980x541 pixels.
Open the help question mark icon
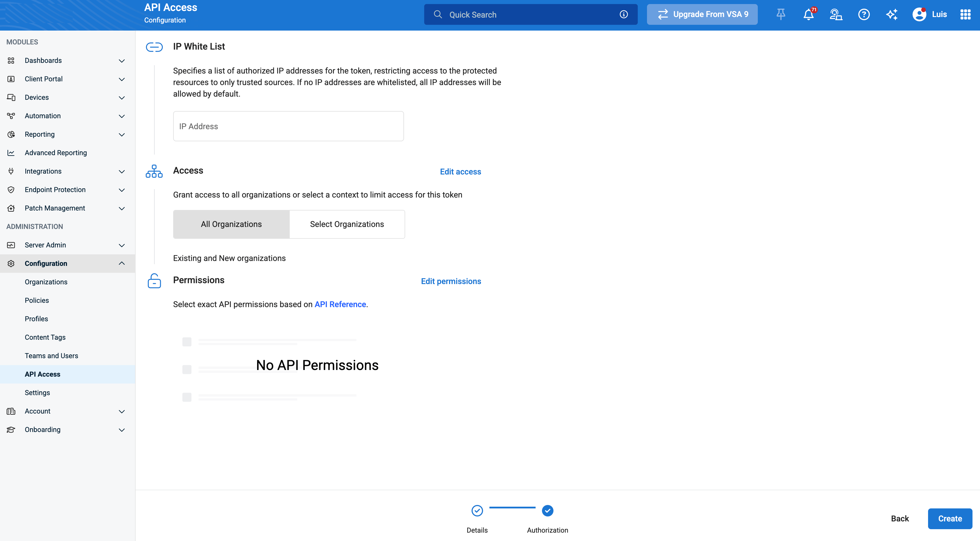point(864,14)
